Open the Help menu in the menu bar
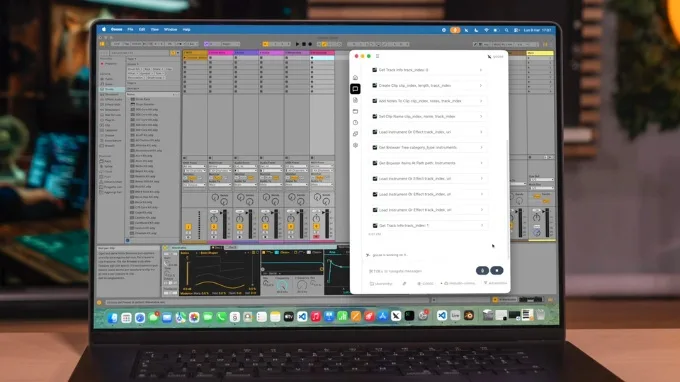The height and width of the screenshot is (382, 680). tap(186, 29)
